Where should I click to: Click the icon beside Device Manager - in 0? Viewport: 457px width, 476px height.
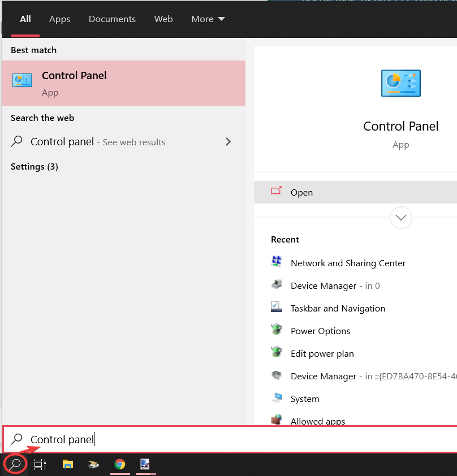[x=277, y=284]
